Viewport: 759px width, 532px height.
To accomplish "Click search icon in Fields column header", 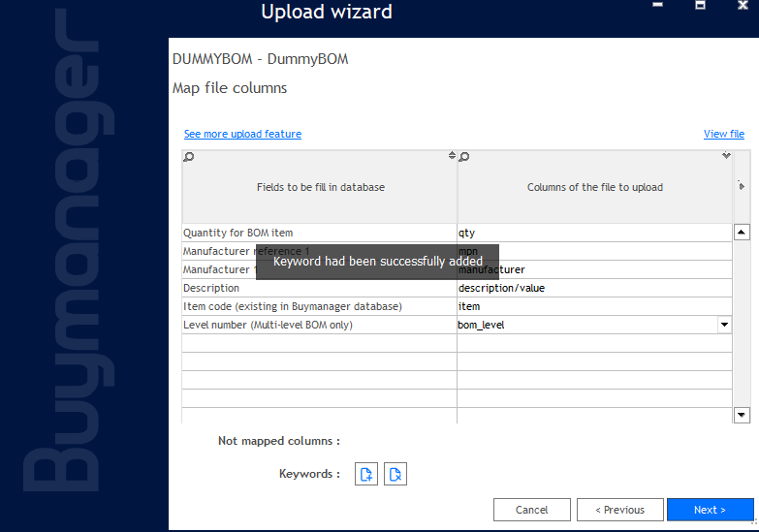I will (188, 157).
